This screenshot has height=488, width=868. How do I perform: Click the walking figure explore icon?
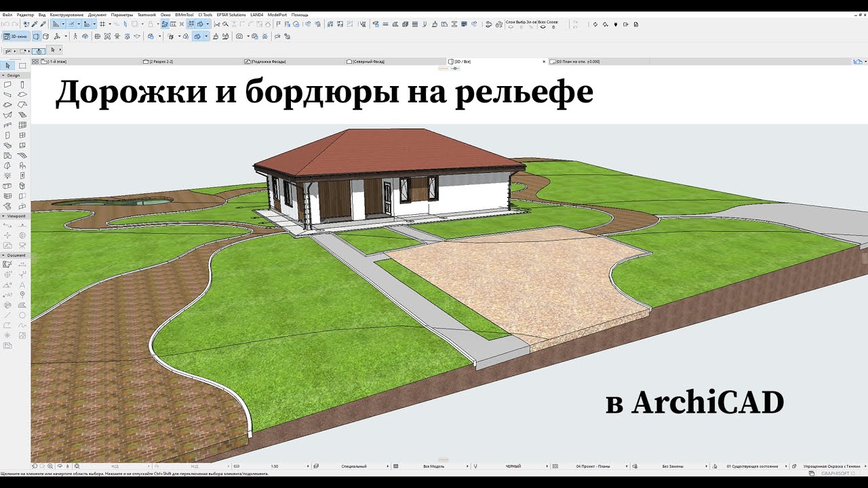coord(75,36)
